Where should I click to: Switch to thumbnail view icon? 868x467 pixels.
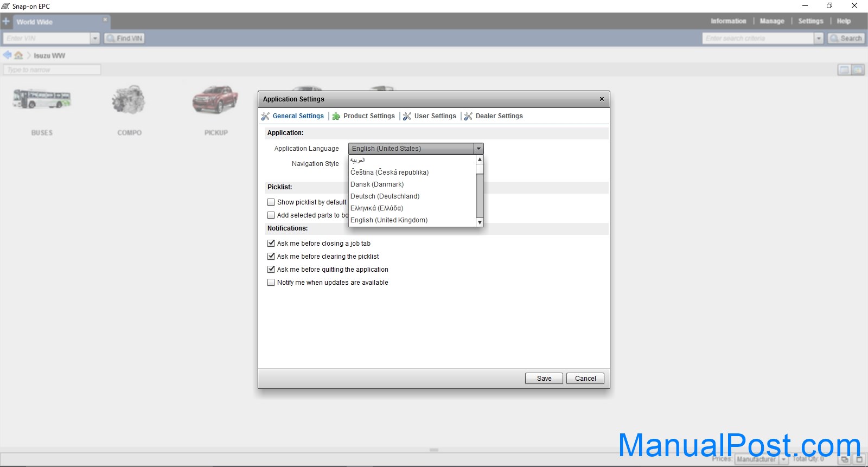tap(858, 70)
